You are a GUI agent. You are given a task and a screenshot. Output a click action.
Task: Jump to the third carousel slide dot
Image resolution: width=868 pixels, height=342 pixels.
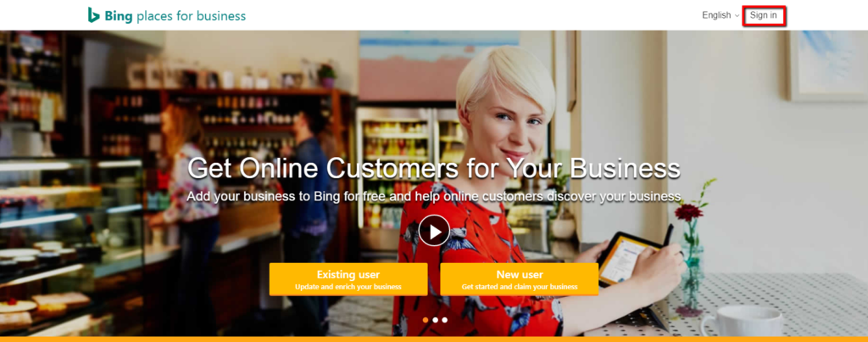[x=444, y=320]
